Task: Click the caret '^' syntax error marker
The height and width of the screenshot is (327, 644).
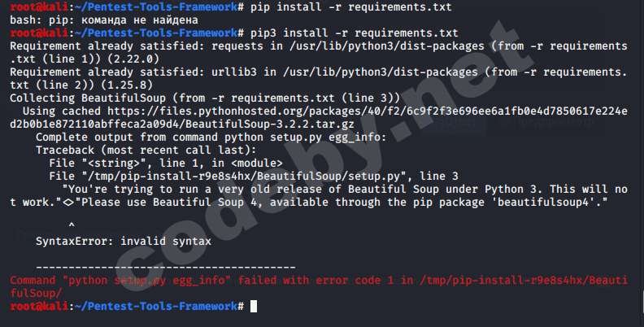Action: pos(72,224)
